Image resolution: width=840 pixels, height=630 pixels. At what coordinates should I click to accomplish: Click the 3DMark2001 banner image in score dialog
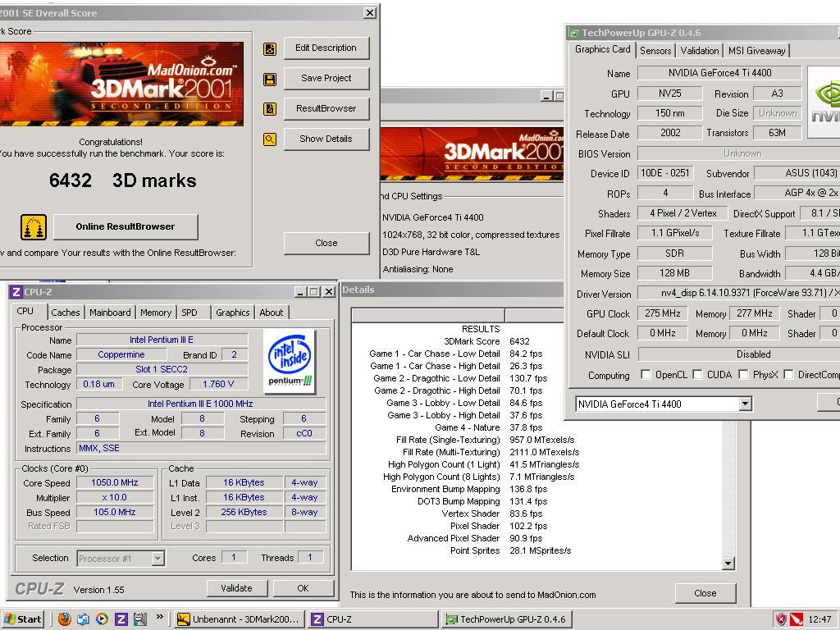pyautogui.click(x=121, y=84)
